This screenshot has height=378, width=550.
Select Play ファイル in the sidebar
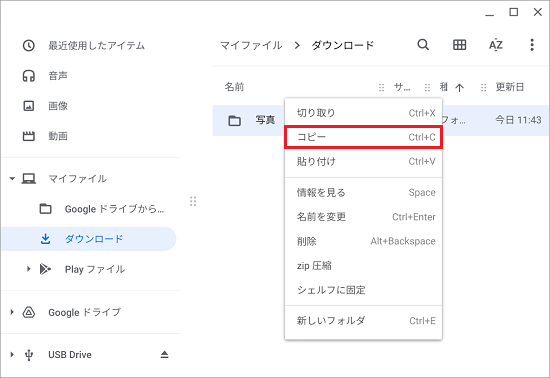[95, 269]
